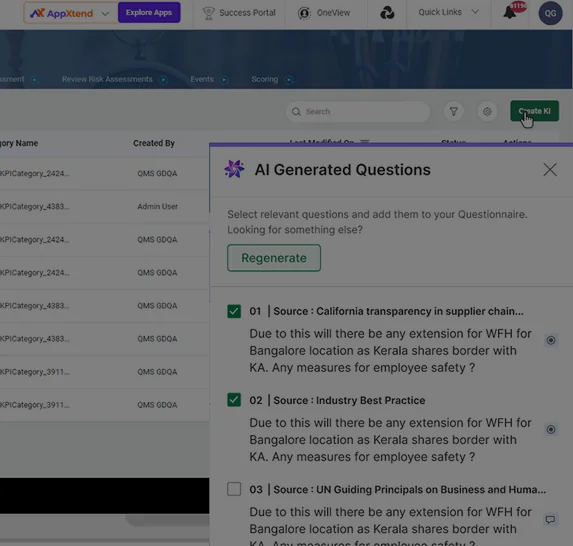
Task: Check question 03 UN Guiding Principals checkbox
Action: pos(234,489)
